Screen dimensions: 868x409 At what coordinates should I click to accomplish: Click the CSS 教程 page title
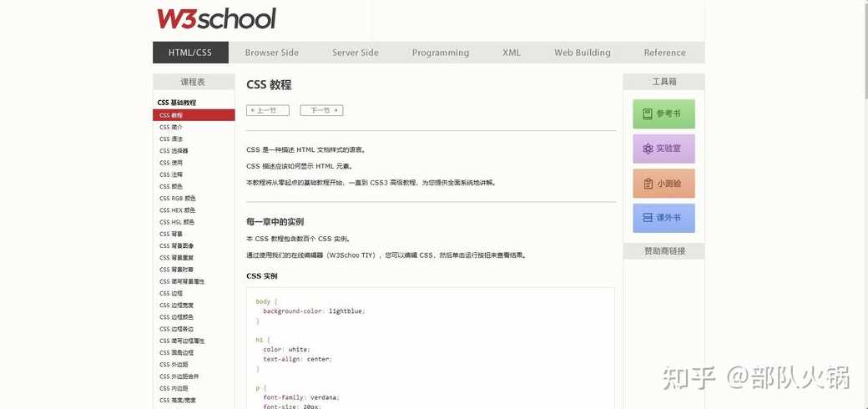[269, 85]
